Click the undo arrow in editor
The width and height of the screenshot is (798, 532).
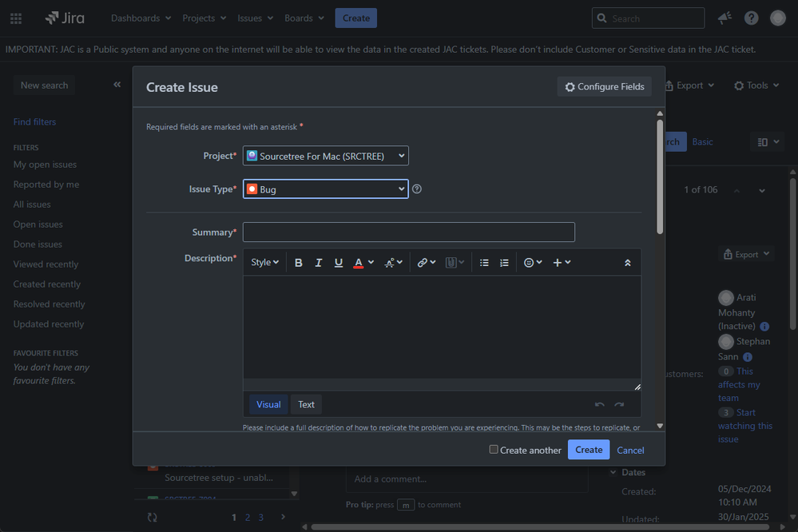pos(600,405)
